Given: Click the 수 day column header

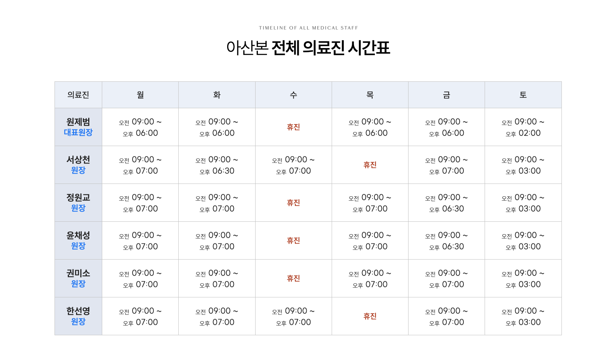Looking at the screenshot, I should point(293,95).
